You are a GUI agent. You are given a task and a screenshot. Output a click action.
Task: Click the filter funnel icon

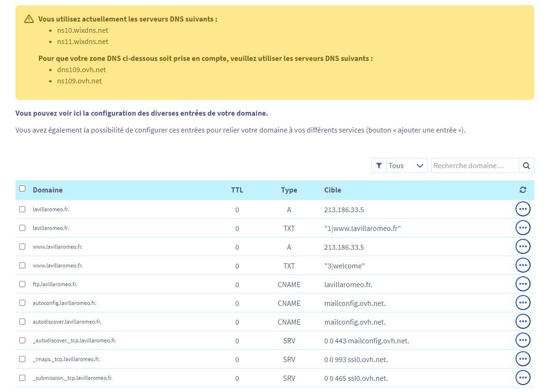pyautogui.click(x=379, y=166)
